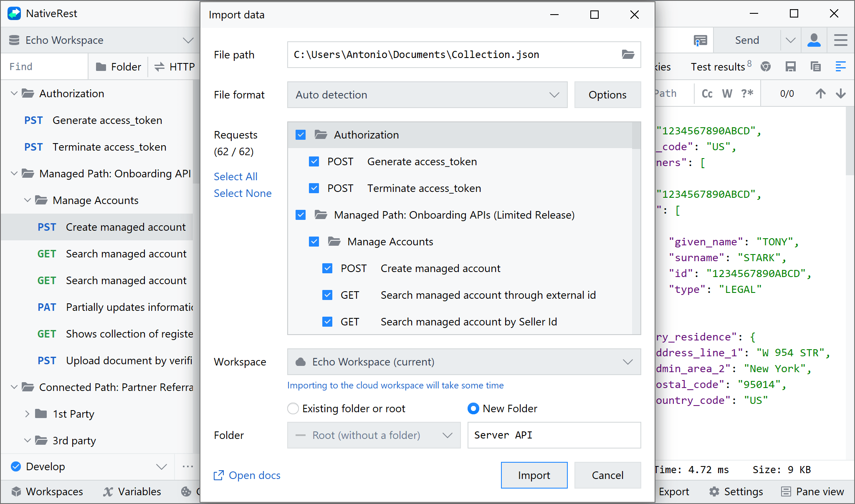Open Pane view in bottom bar
Screen dimensions: 855x504
point(813,491)
